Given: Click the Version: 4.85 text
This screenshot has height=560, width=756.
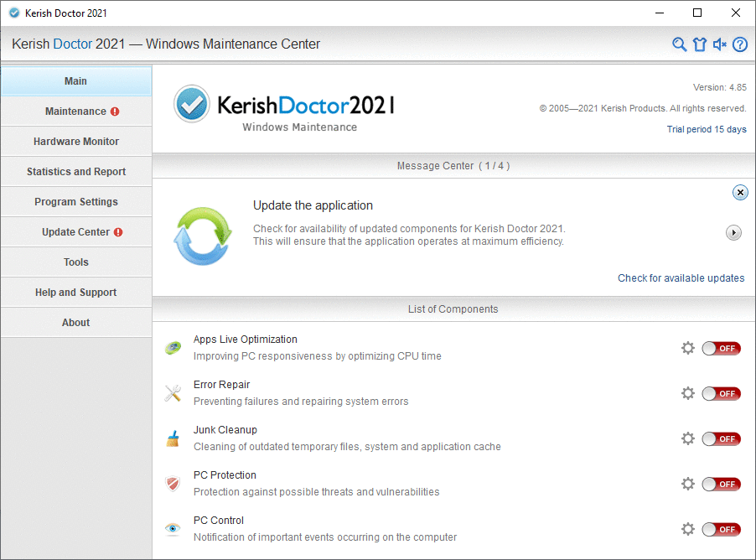Looking at the screenshot, I should [720, 87].
